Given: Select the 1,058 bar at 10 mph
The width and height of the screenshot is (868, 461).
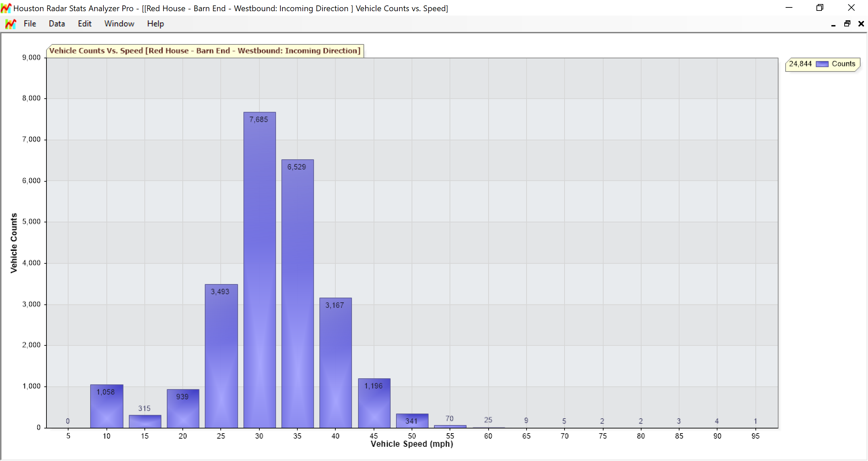Looking at the screenshot, I should pos(106,406).
